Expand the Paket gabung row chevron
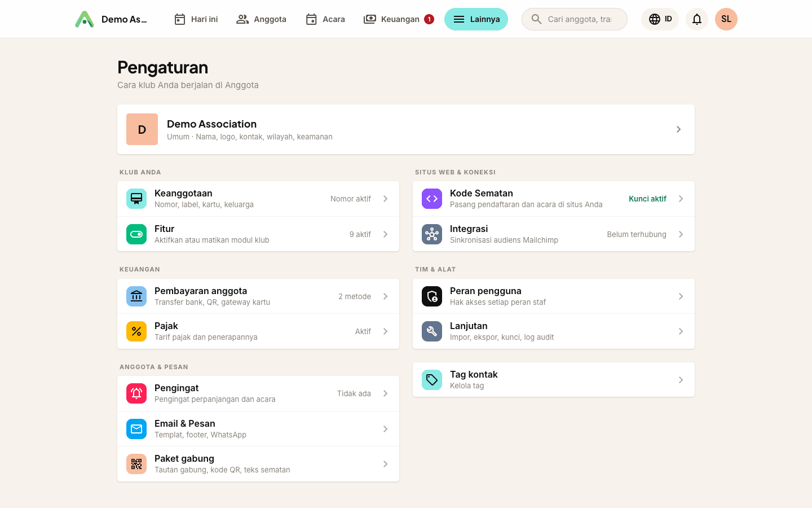The height and width of the screenshot is (508, 812). click(386, 464)
